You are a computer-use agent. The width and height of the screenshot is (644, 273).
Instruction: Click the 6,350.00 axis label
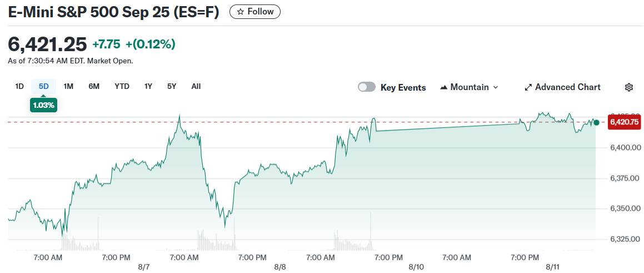tap(626, 209)
